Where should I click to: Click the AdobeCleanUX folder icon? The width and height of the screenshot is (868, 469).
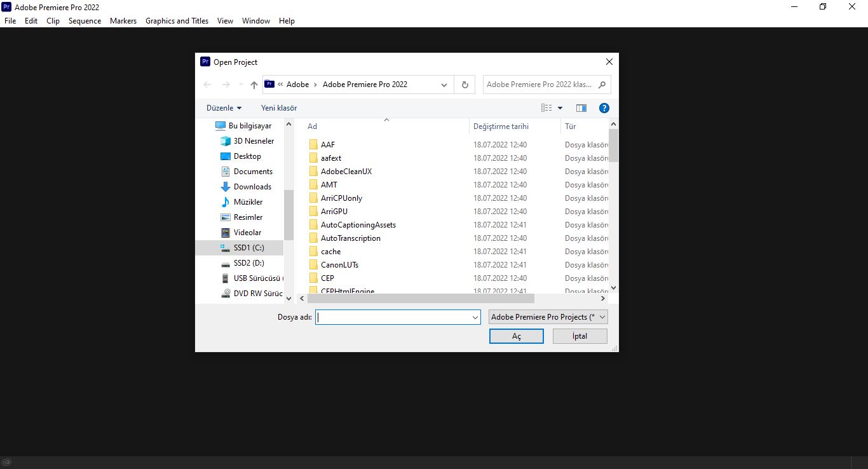(x=313, y=172)
